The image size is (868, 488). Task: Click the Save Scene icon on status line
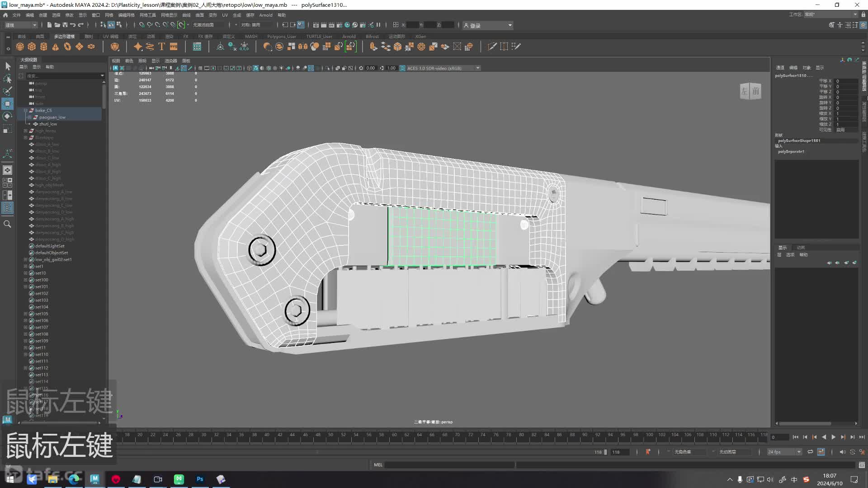coord(65,25)
